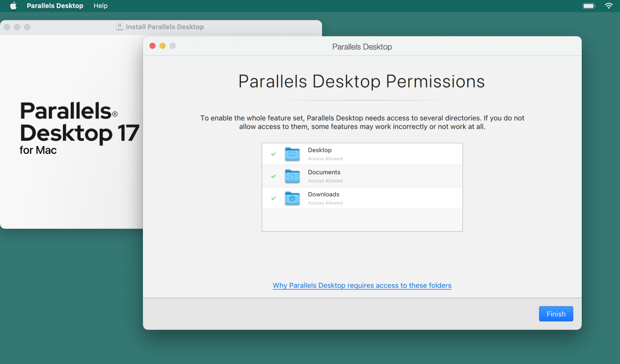620x364 pixels.
Task: Open the Help menu
Action: click(100, 6)
